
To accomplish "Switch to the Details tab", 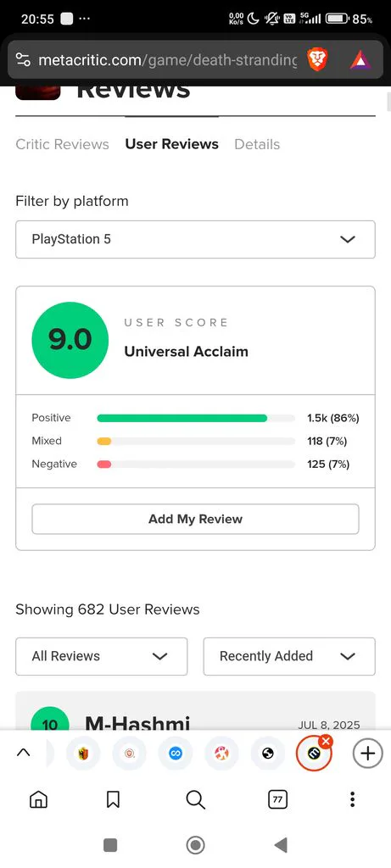I will coord(257,144).
